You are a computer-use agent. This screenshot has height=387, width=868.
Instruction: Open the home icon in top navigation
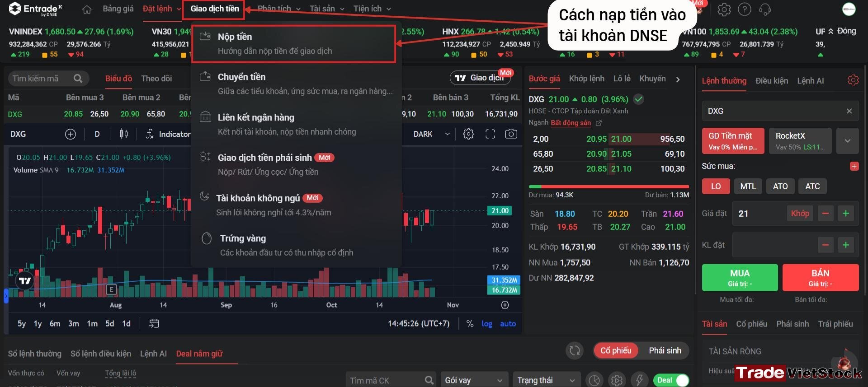[x=87, y=9]
